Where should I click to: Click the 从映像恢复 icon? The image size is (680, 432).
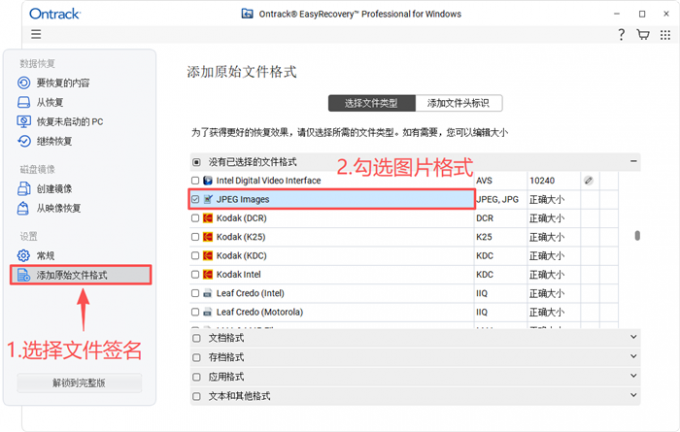click(x=23, y=208)
